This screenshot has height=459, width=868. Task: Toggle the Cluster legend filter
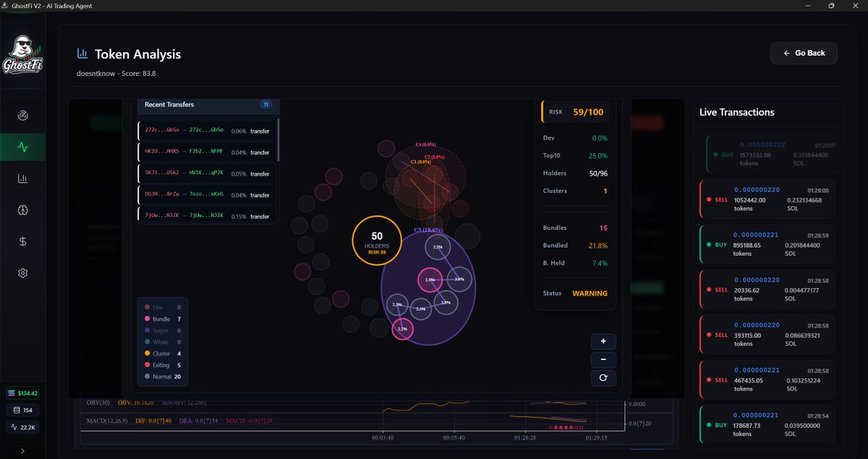(x=163, y=353)
